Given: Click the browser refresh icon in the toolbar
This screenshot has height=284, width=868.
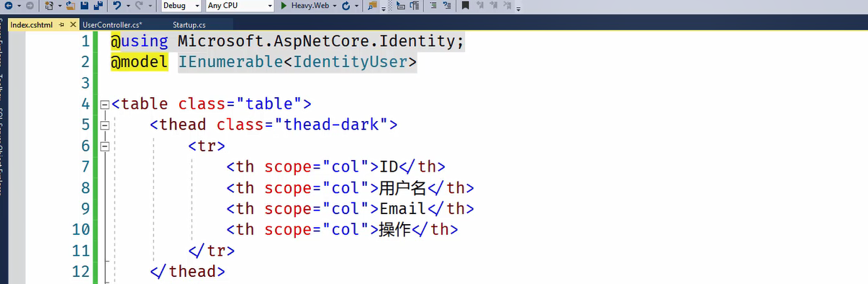Looking at the screenshot, I should click(x=346, y=6).
